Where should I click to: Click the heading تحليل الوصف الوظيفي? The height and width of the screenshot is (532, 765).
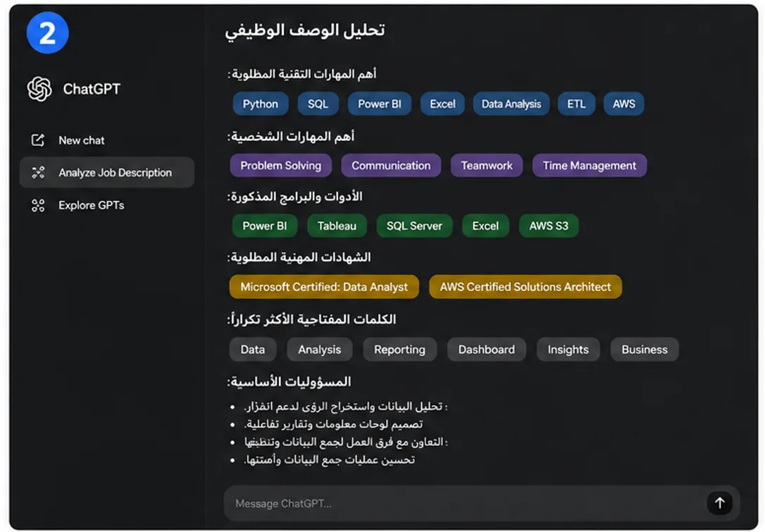305,31
